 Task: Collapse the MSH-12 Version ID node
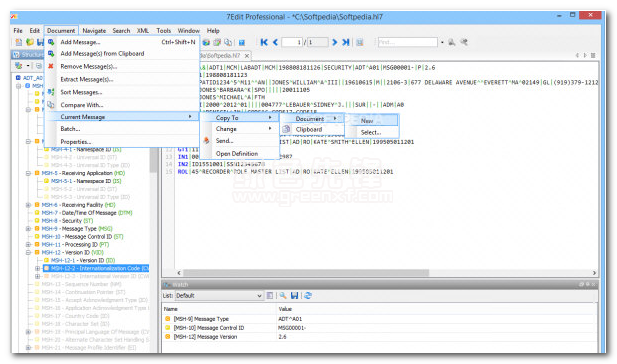pos(28,252)
